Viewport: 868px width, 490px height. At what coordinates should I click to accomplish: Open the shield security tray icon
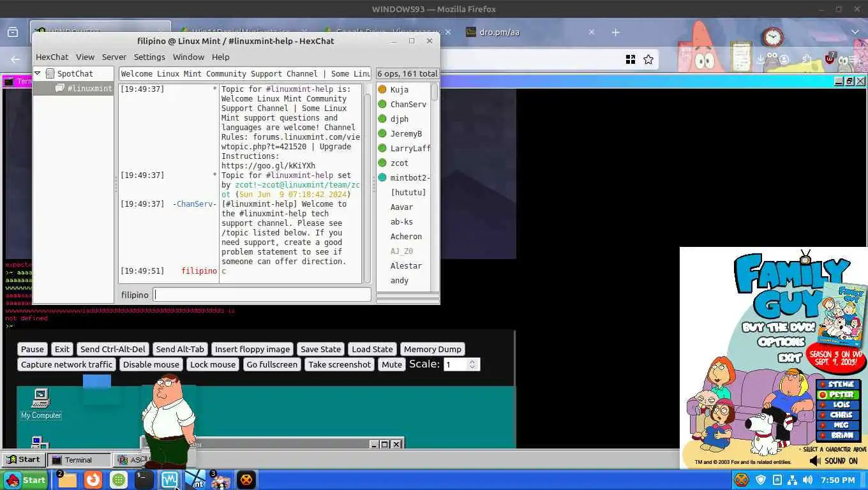[x=761, y=480]
